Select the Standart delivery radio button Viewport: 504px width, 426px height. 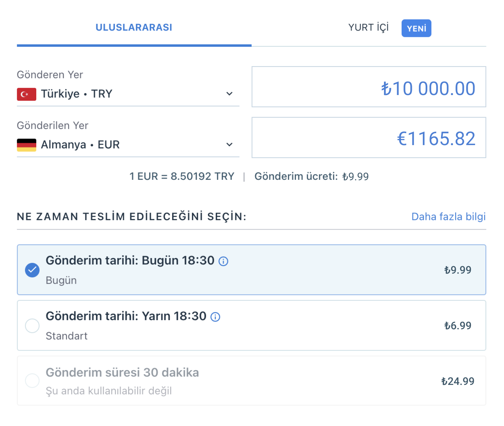[x=32, y=326]
